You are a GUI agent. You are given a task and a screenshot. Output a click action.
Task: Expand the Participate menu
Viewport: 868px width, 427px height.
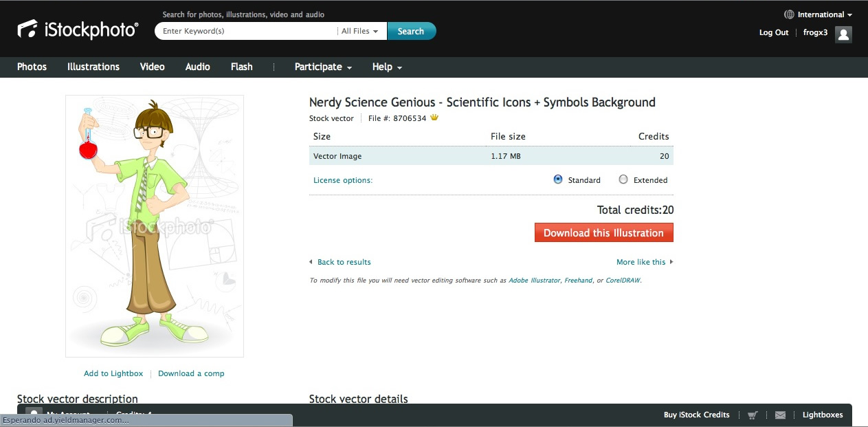323,67
